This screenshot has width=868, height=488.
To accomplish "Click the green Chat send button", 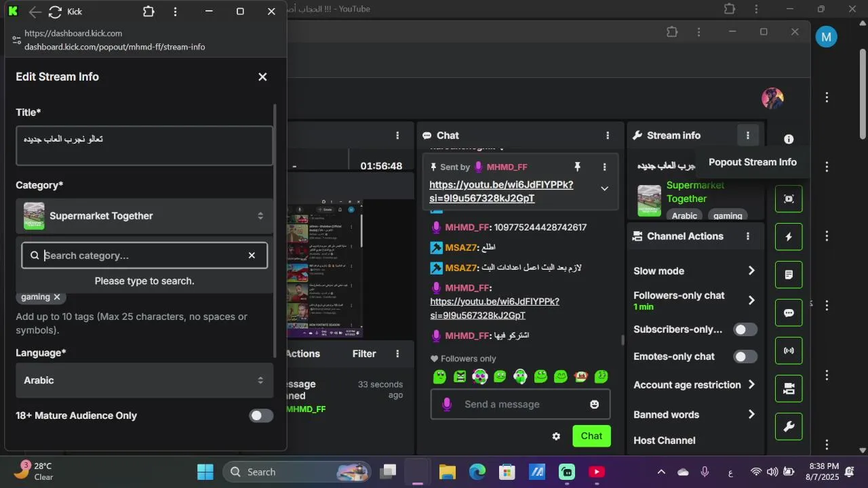I will pos(591,436).
